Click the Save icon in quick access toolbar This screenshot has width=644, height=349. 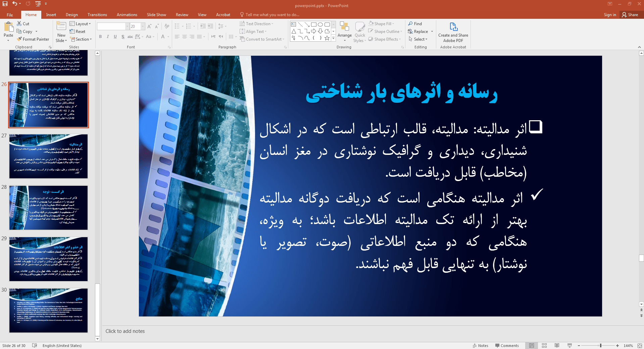5,4
